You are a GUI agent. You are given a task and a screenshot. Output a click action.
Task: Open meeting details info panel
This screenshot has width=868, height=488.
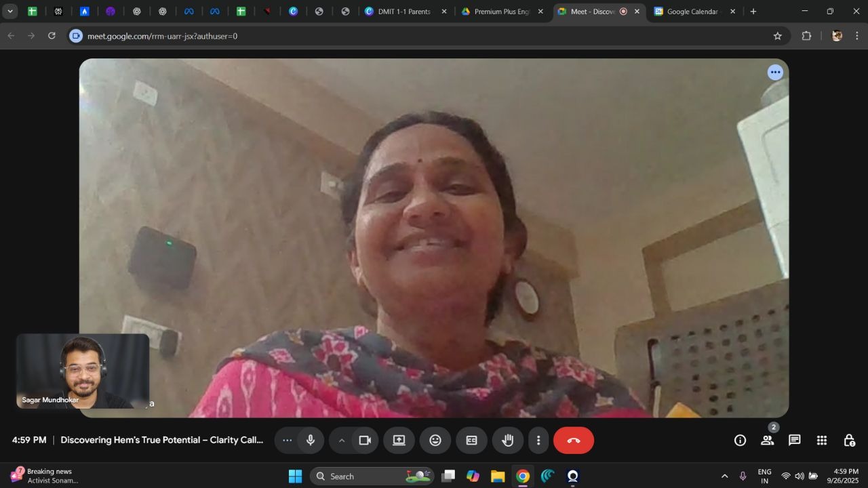point(739,441)
